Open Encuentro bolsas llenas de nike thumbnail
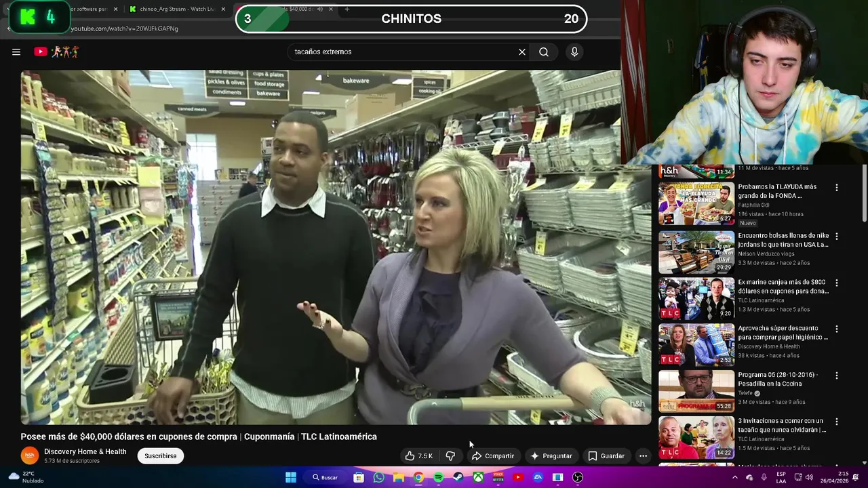 pos(696,252)
